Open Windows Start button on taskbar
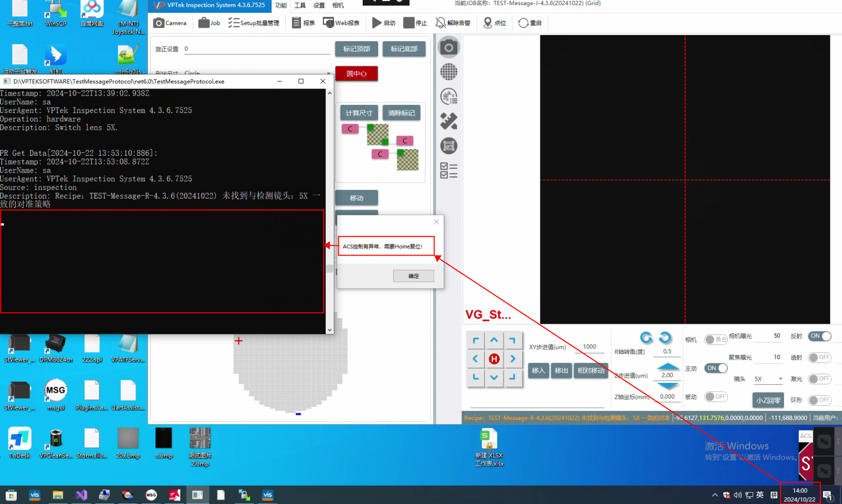 pyautogui.click(x=11, y=495)
